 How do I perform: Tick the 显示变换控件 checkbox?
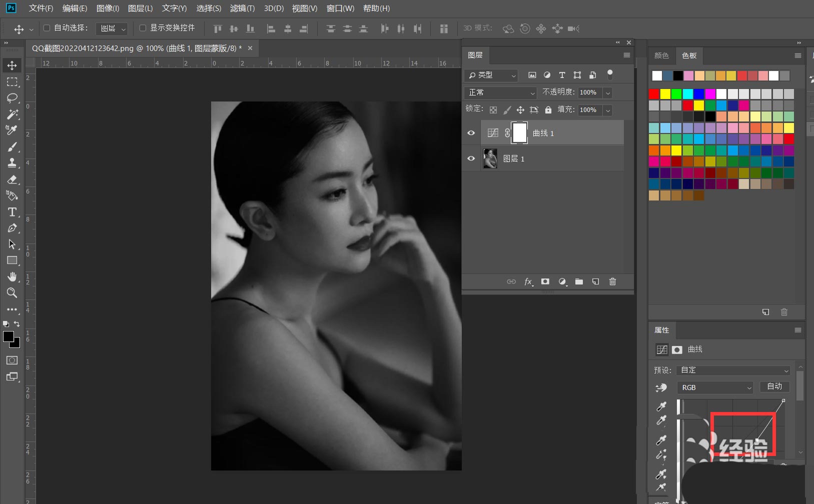click(x=143, y=28)
